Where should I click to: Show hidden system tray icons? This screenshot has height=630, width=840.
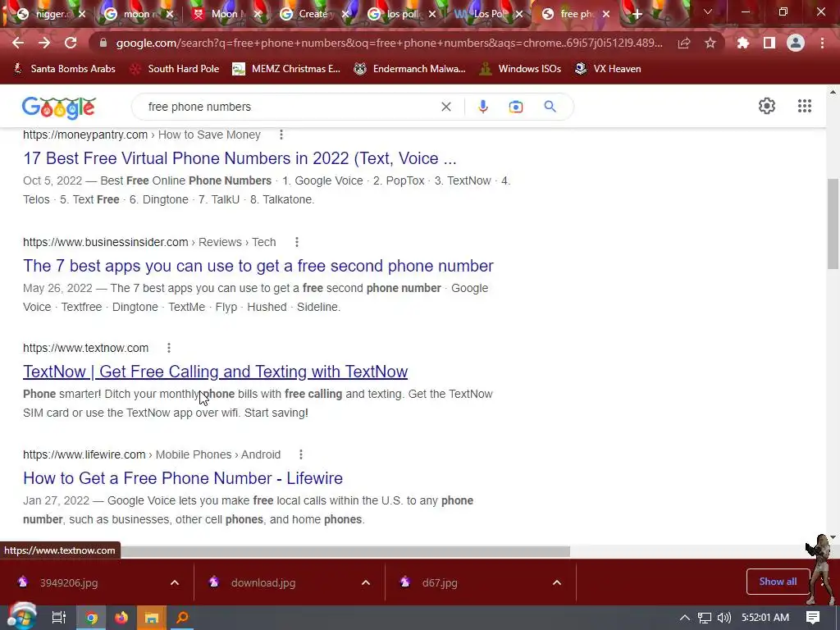tap(685, 618)
